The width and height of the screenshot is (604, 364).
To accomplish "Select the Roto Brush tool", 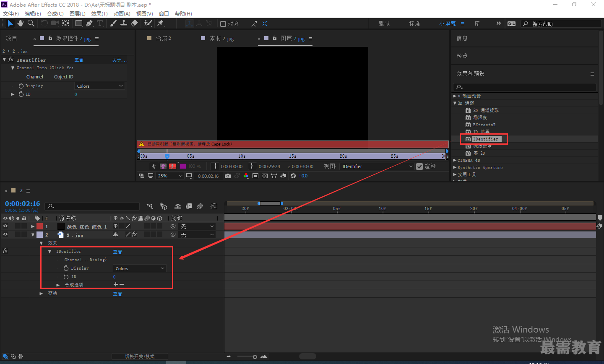I will 148,23.
